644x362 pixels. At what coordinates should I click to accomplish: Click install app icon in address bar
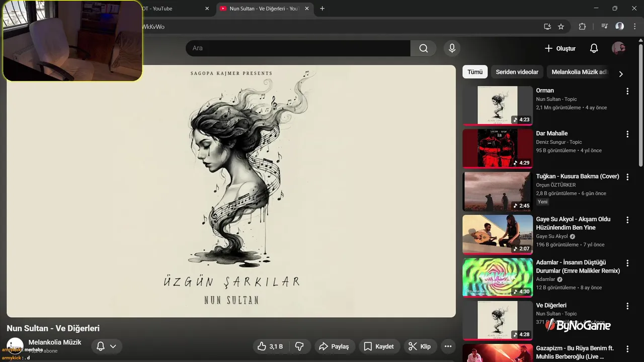547,27
